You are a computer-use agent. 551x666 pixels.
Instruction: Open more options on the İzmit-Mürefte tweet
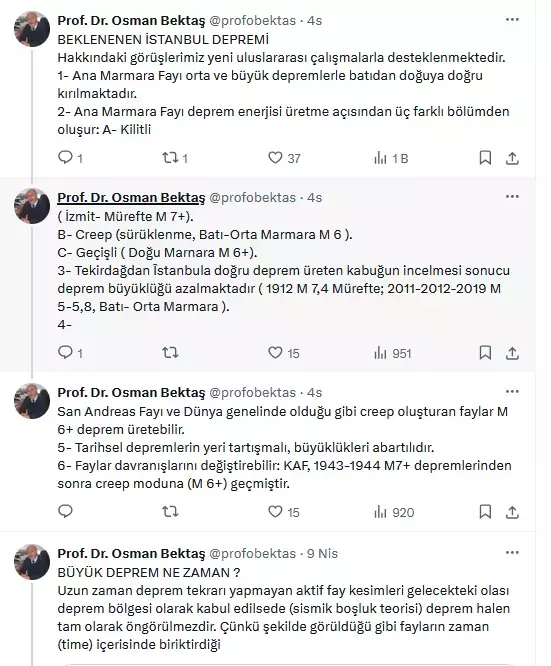512,197
